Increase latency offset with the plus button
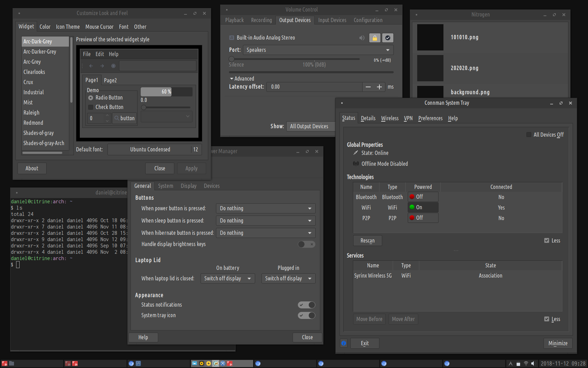The image size is (588, 368). [x=379, y=87]
